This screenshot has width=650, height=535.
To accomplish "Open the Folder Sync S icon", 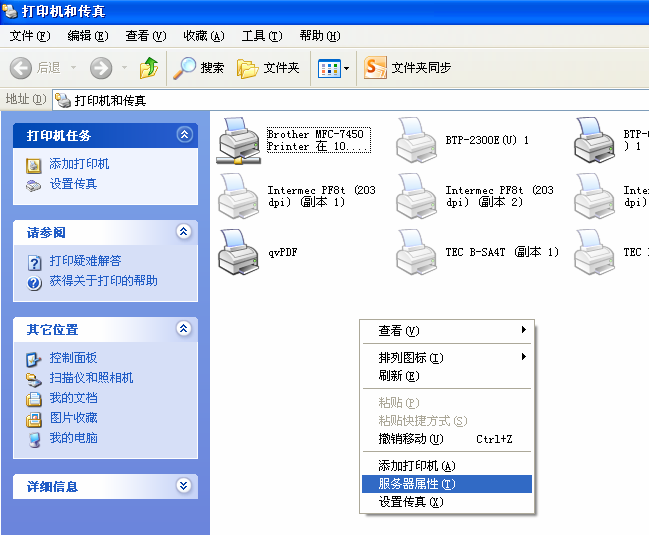I will click(x=375, y=68).
